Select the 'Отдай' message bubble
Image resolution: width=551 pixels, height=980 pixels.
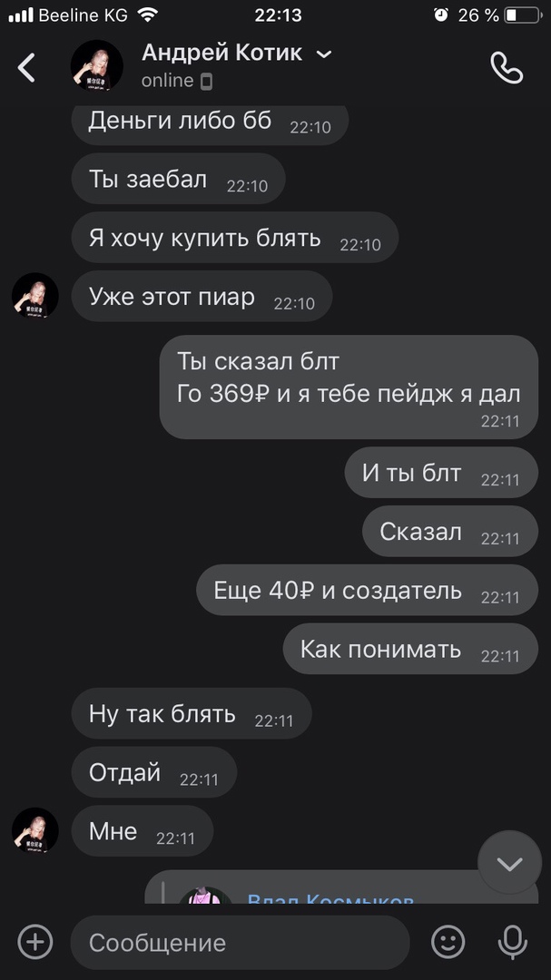[x=153, y=772]
